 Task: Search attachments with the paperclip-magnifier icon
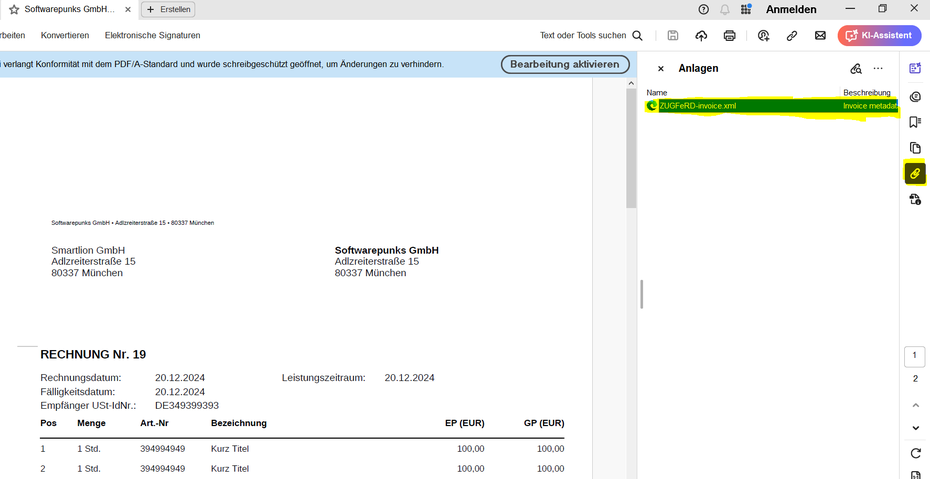[x=855, y=69]
